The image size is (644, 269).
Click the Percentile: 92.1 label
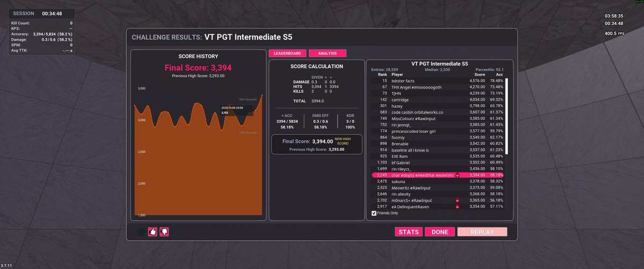(489, 70)
